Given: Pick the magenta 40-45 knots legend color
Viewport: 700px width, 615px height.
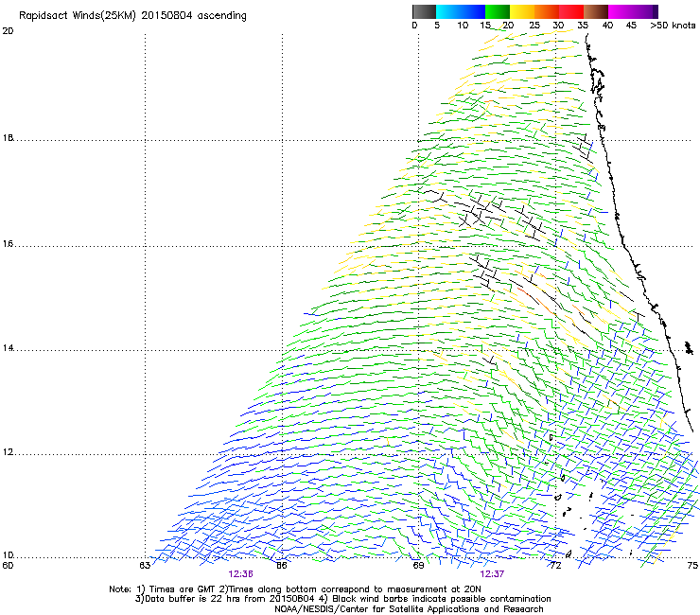Looking at the screenshot, I should [x=621, y=11].
